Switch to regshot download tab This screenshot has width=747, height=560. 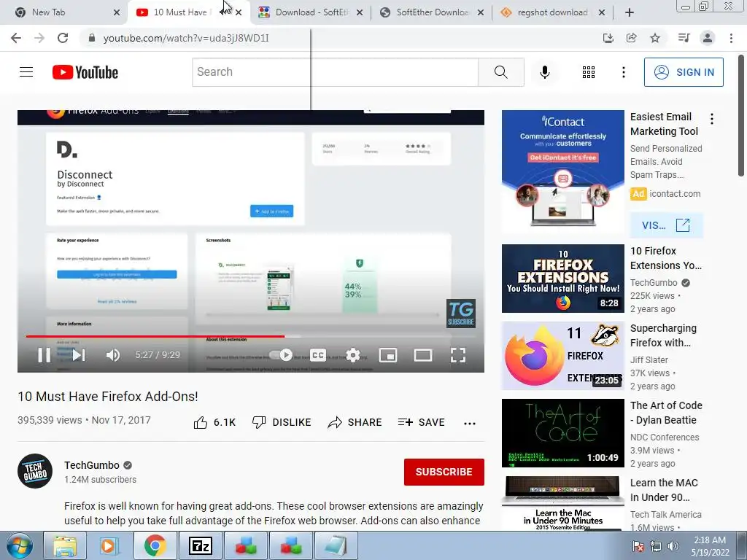click(x=553, y=12)
